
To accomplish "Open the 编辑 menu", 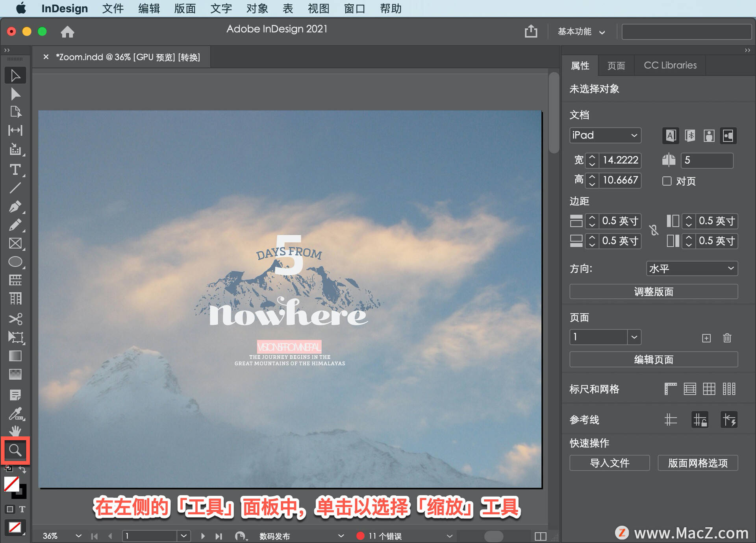I will click(x=149, y=9).
